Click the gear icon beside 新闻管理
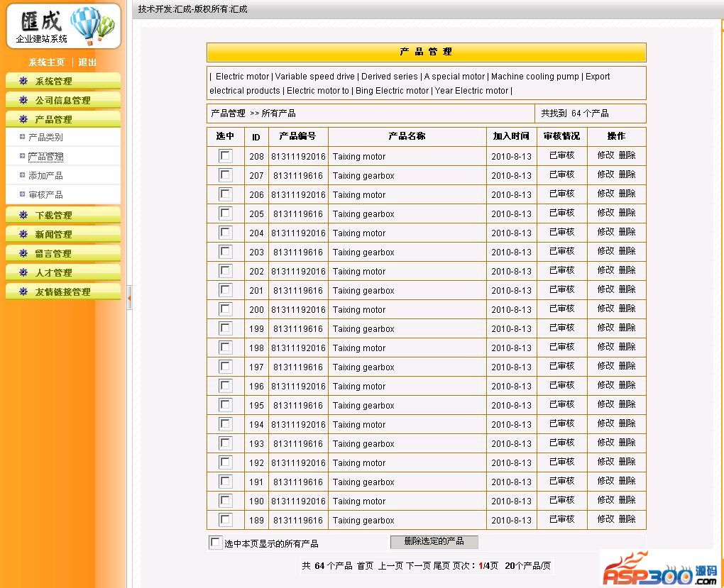724x588 pixels. [x=23, y=235]
